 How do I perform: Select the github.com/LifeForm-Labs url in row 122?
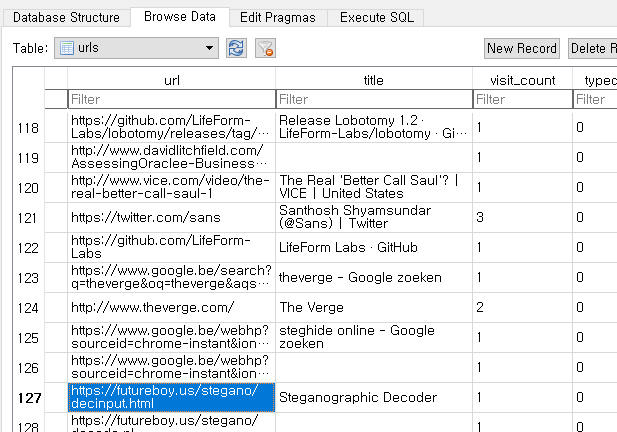pyautogui.click(x=172, y=247)
